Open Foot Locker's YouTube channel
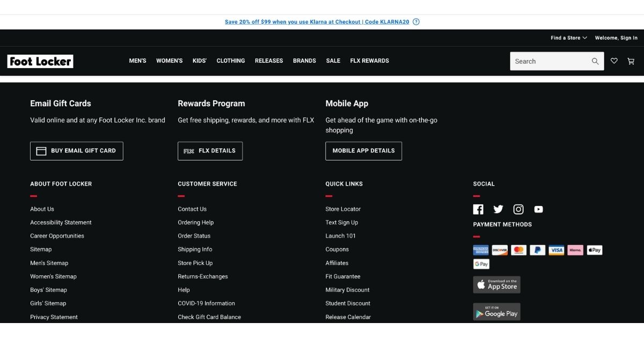Screen dimensions: 644x337 point(538,209)
